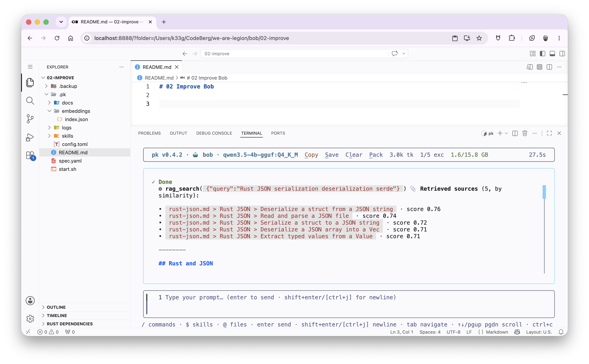Switch to the Debug Console tab
The height and width of the screenshot is (364, 589).
(x=214, y=133)
